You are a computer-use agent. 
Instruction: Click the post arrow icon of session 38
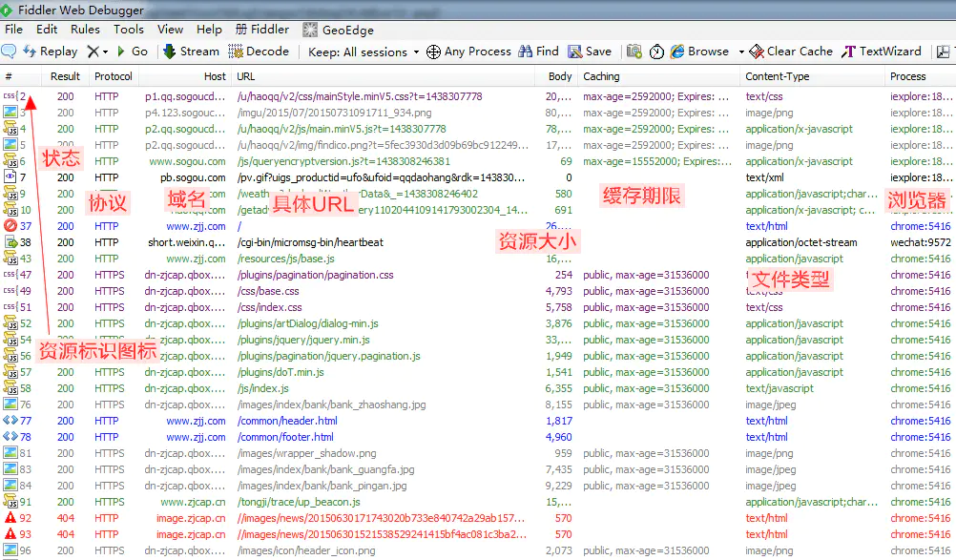point(10,242)
